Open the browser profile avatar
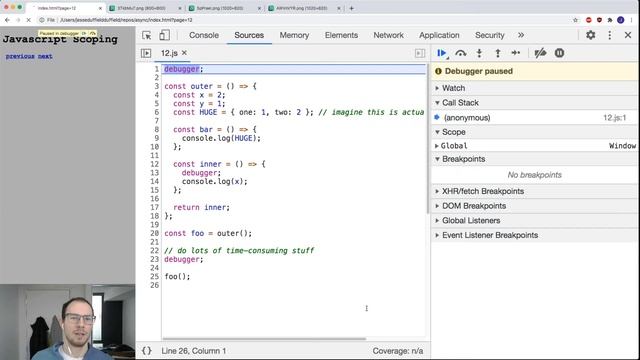640x360 pixels. click(x=620, y=20)
